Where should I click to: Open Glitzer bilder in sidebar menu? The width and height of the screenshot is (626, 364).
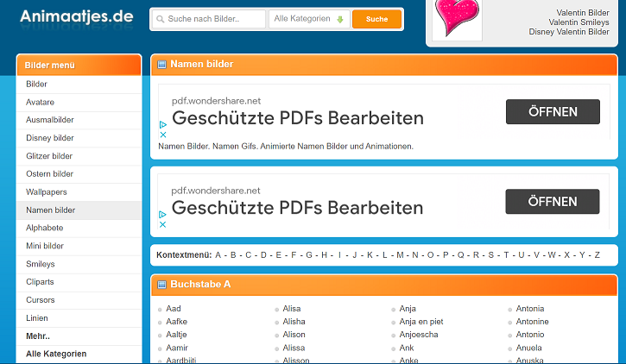click(49, 156)
